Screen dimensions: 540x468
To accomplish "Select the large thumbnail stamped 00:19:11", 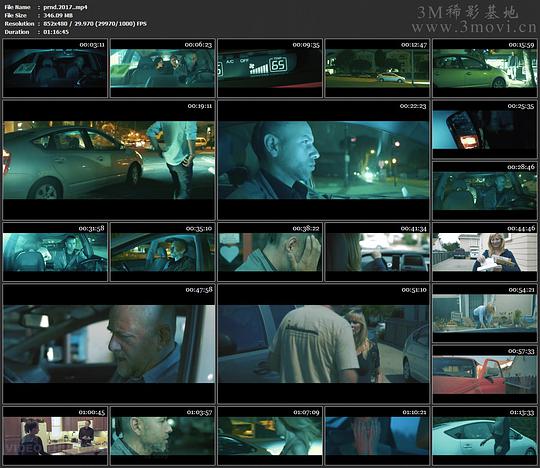I will click(109, 160).
